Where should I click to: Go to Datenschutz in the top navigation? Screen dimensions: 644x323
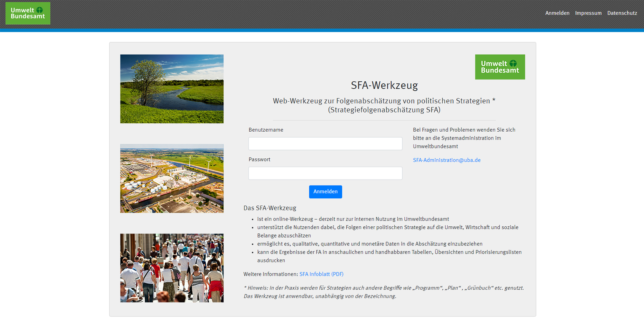(x=622, y=13)
